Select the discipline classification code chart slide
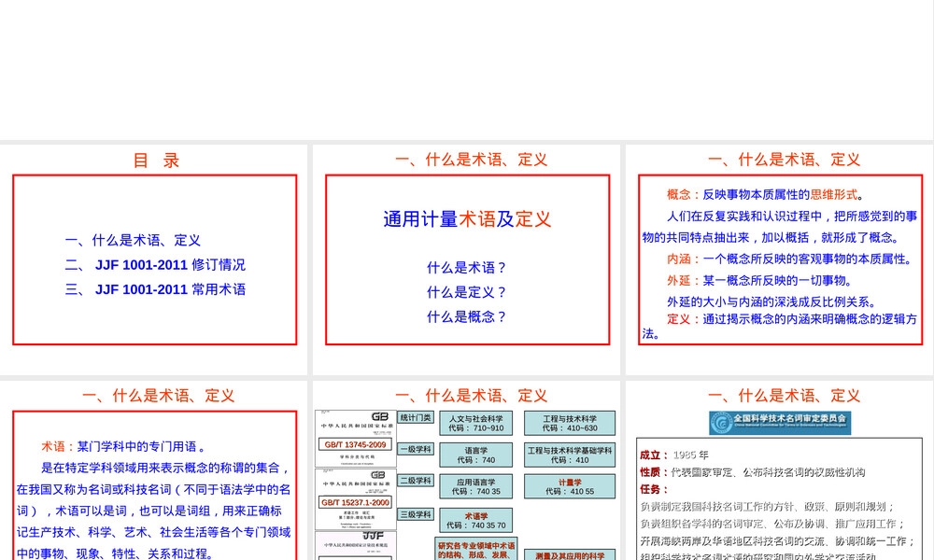Image resolution: width=934 pixels, height=560 pixels. tap(467, 470)
